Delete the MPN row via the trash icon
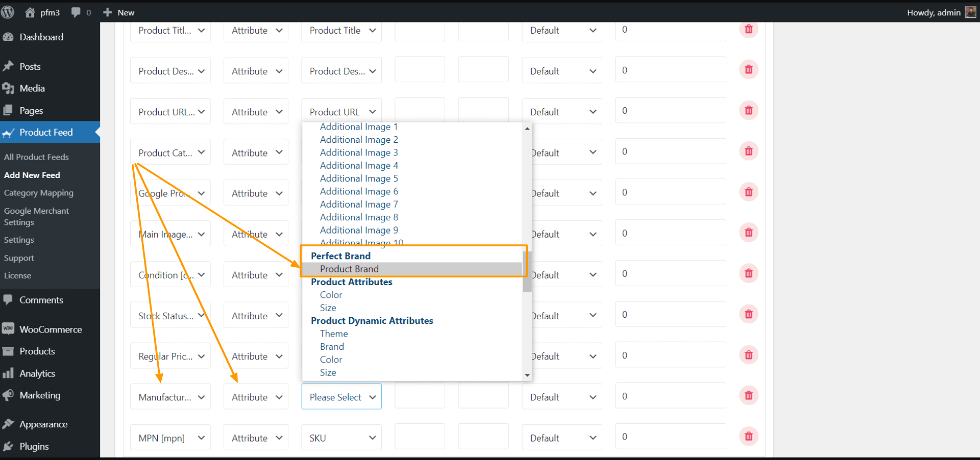Viewport: 980px width, 460px height. 749,436
